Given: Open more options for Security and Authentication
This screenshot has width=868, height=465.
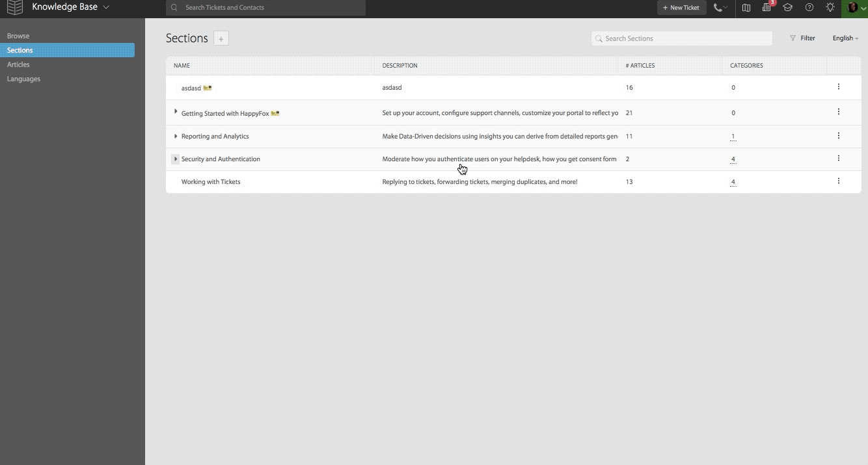Looking at the screenshot, I should point(838,158).
